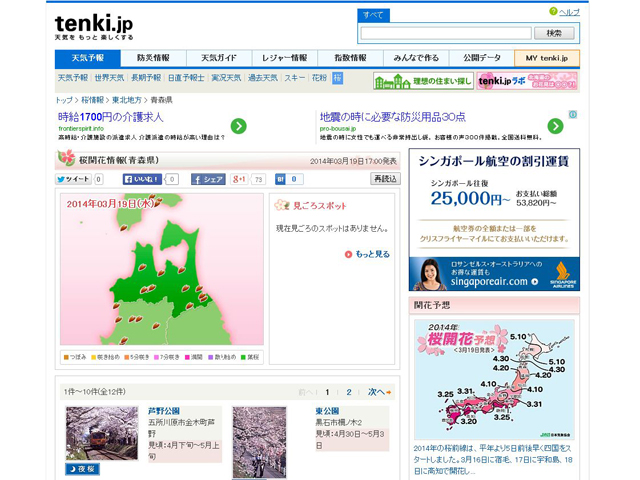Click the Facebook シェア share button

(207, 179)
